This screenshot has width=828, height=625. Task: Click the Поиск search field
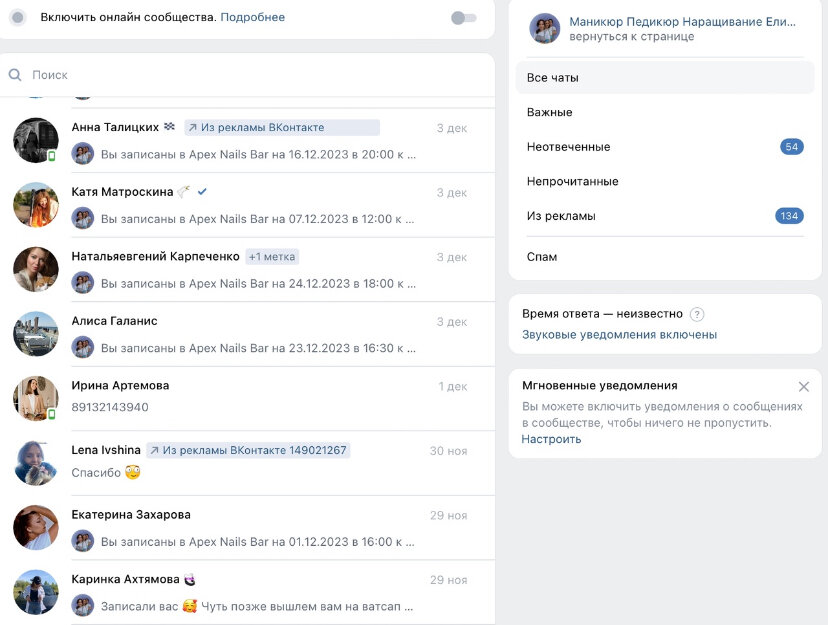coord(247,74)
